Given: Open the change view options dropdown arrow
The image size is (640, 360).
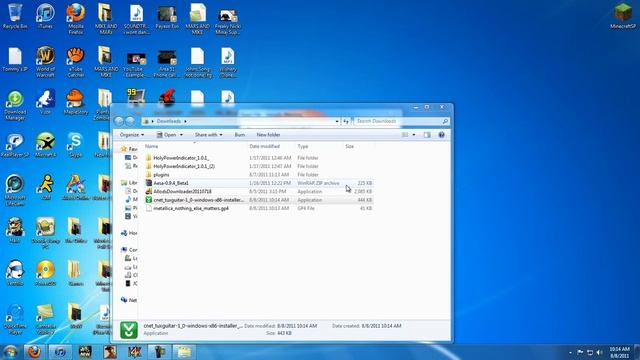Looking at the screenshot, I should click(x=414, y=135).
